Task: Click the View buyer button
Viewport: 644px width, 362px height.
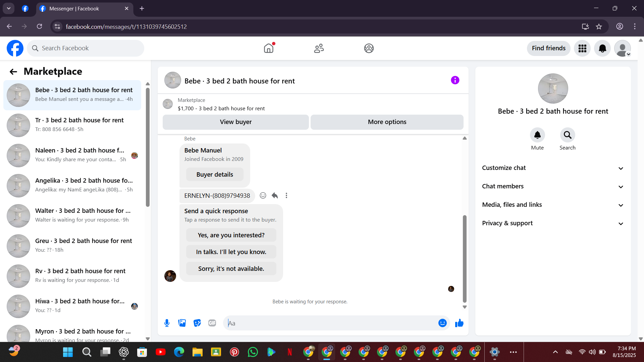Action: pyautogui.click(x=235, y=122)
